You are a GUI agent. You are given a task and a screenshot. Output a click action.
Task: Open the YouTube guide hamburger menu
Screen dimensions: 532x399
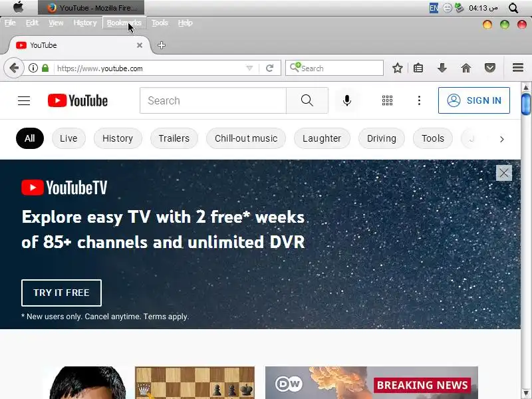pyautogui.click(x=24, y=100)
